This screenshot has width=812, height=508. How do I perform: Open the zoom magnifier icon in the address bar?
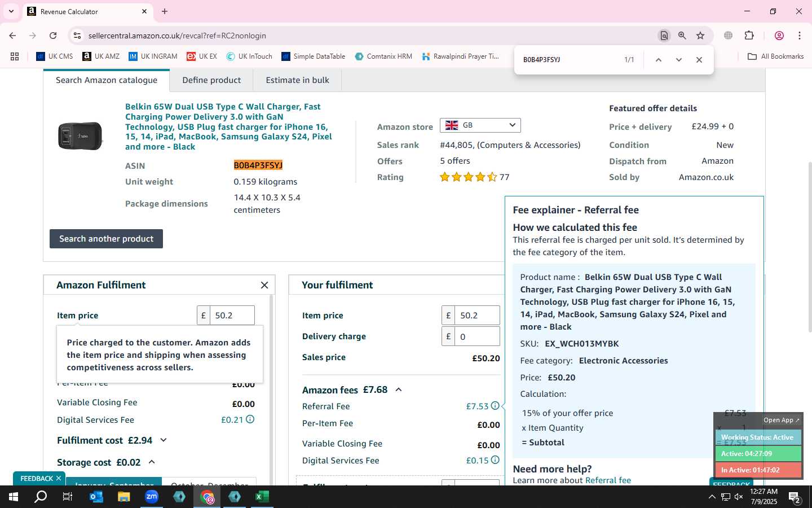682,36
